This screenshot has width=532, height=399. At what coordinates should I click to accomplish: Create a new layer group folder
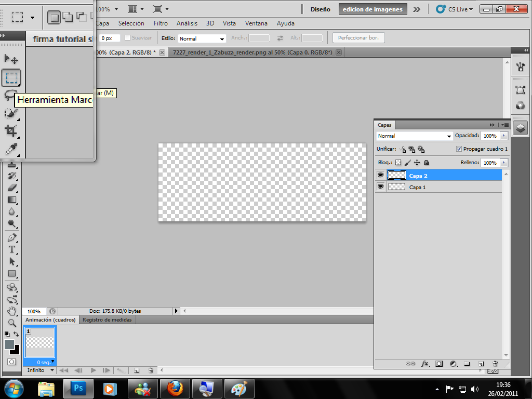[467, 364]
